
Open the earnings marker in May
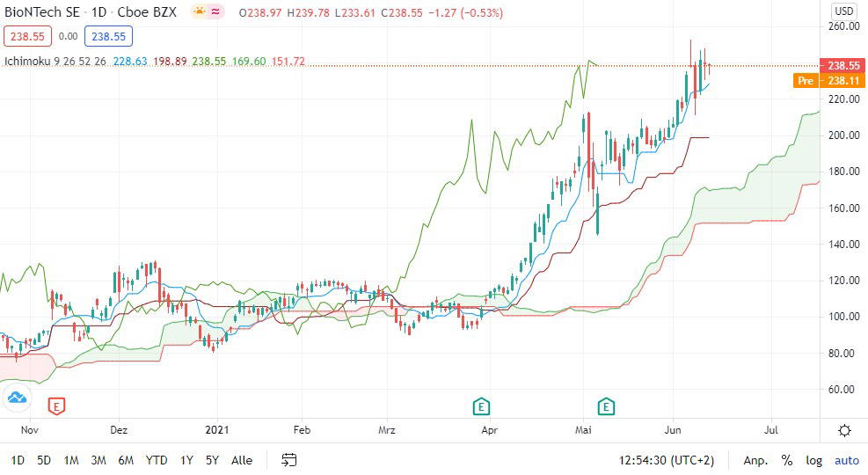(x=606, y=406)
